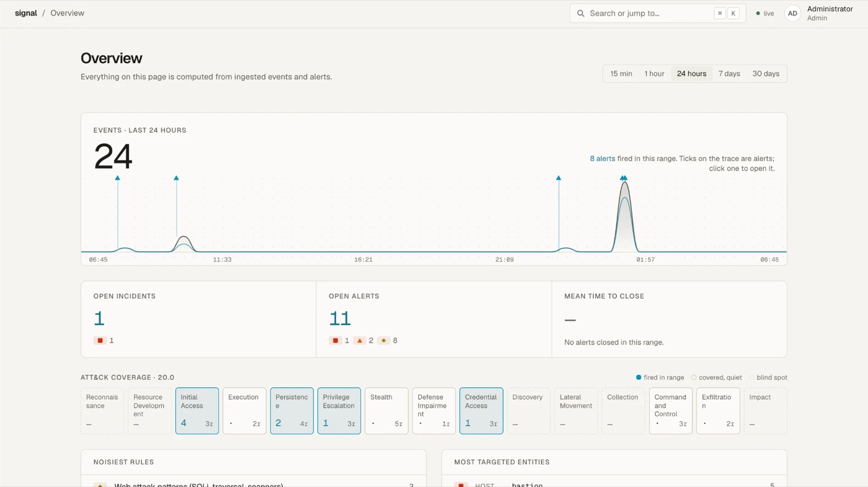Click 'blind spot' legend entry
868x487 pixels.
point(768,377)
